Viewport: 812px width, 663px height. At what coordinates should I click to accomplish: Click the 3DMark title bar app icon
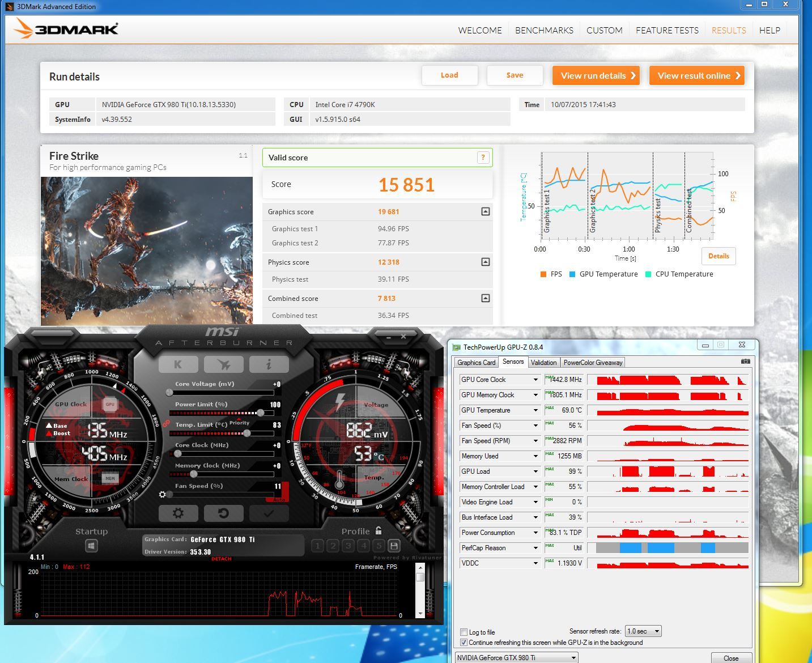(10, 6)
